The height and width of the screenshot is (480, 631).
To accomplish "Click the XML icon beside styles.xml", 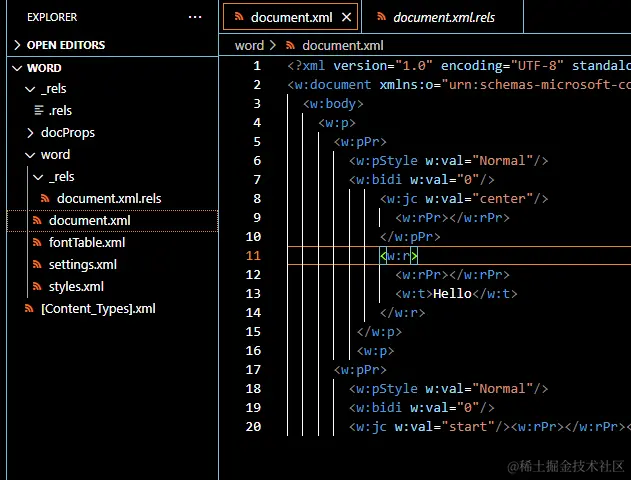I will click(x=37, y=287).
